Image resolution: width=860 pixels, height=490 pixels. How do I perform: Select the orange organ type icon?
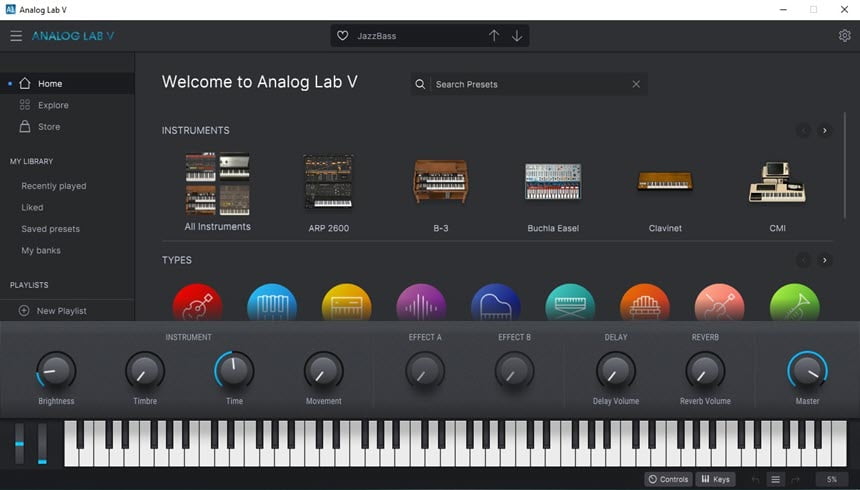coord(645,302)
